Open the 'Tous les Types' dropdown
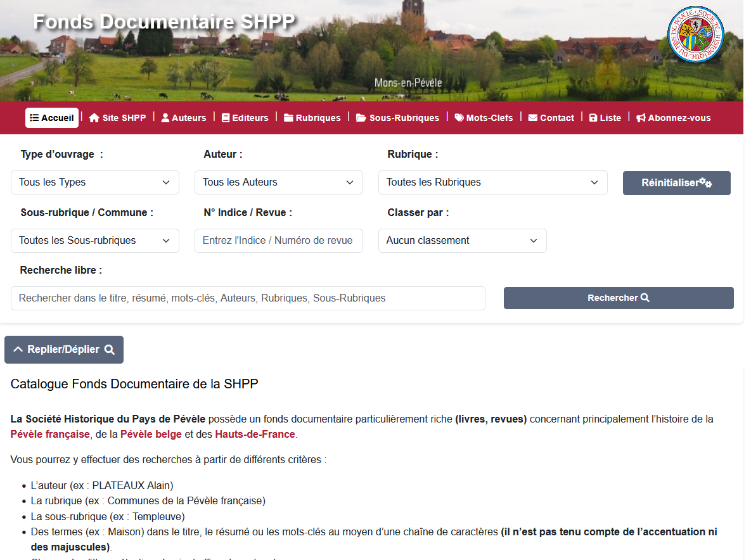 94,182
